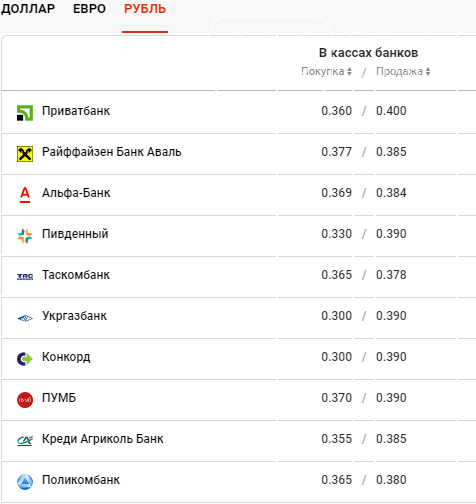476x504 pixels.
Task: Click the Таскомбанк TAC logo icon
Action: [x=25, y=277]
